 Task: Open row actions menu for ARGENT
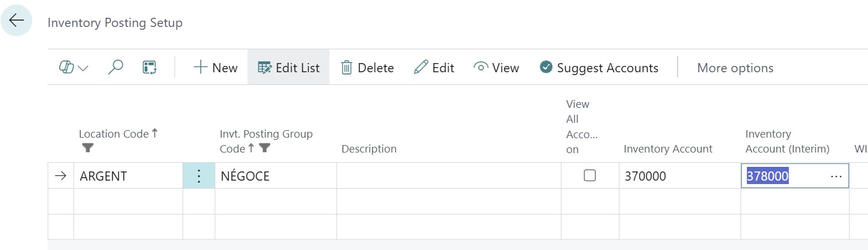click(199, 176)
